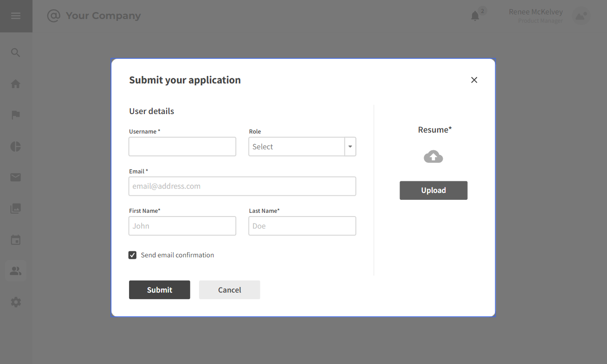Image resolution: width=607 pixels, height=364 pixels.
Task: Click the home icon in the sidebar
Action: 15,83
